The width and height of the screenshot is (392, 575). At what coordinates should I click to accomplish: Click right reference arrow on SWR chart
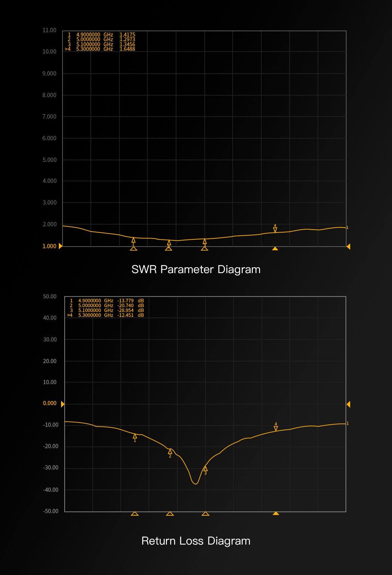tap(348, 246)
